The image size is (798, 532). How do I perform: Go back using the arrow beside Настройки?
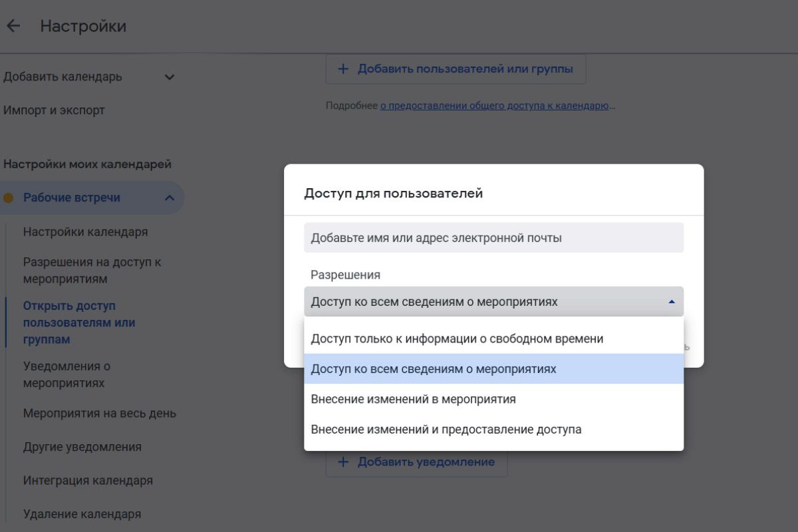[x=13, y=27]
